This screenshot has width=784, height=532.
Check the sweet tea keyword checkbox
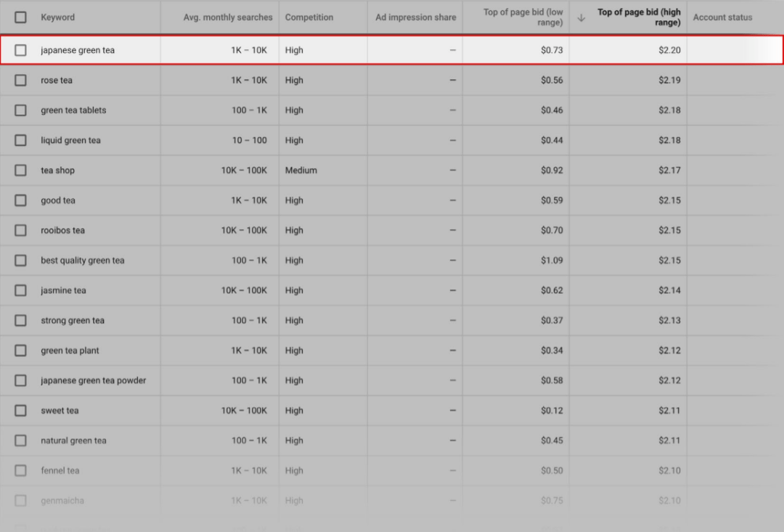pyautogui.click(x=20, y=411)
